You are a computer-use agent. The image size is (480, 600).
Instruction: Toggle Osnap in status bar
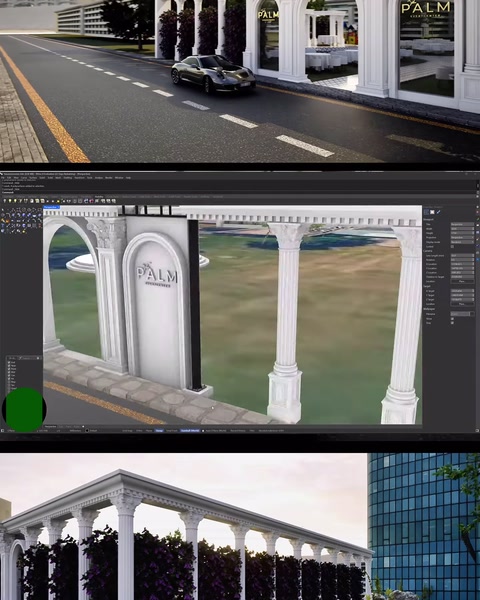click(x=159, y=431)
